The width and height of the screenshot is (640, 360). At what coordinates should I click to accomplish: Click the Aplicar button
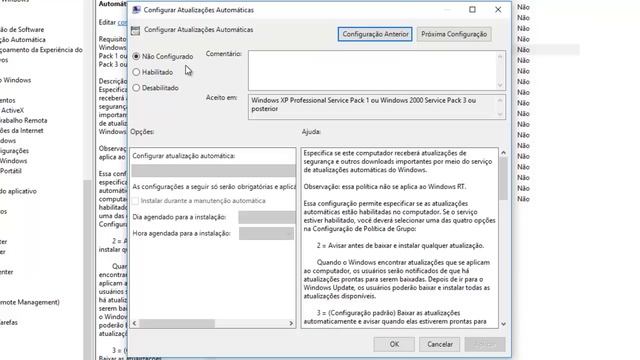(x=485, y=344)
